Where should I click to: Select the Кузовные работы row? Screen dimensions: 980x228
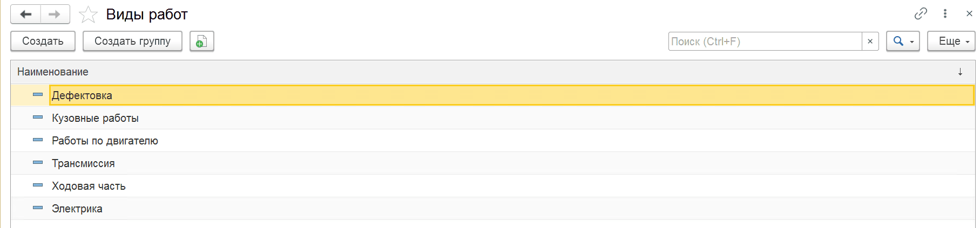[x=492, y=118]
